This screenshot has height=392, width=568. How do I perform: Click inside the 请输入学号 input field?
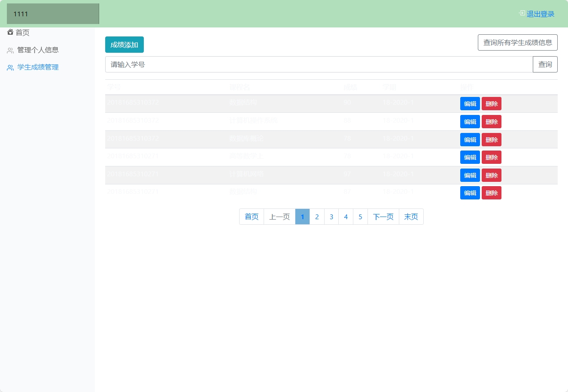click(x=301, y=64)
